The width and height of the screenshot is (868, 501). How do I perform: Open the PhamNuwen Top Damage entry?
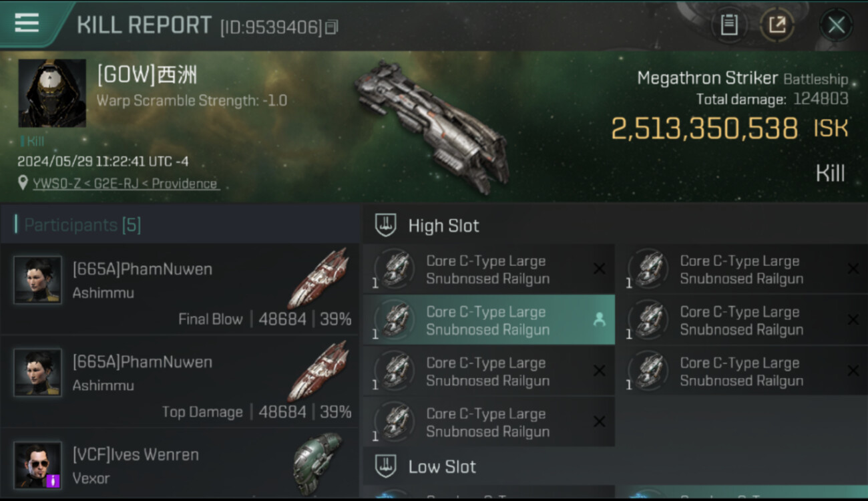tap(180, 382)
